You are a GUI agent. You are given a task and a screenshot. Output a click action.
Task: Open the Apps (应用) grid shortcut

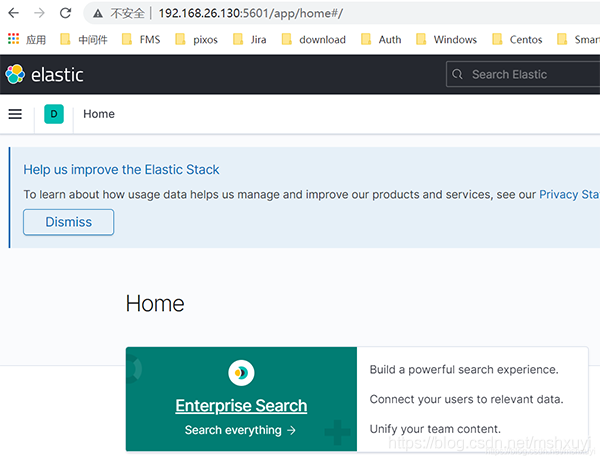tap(26, 39)
